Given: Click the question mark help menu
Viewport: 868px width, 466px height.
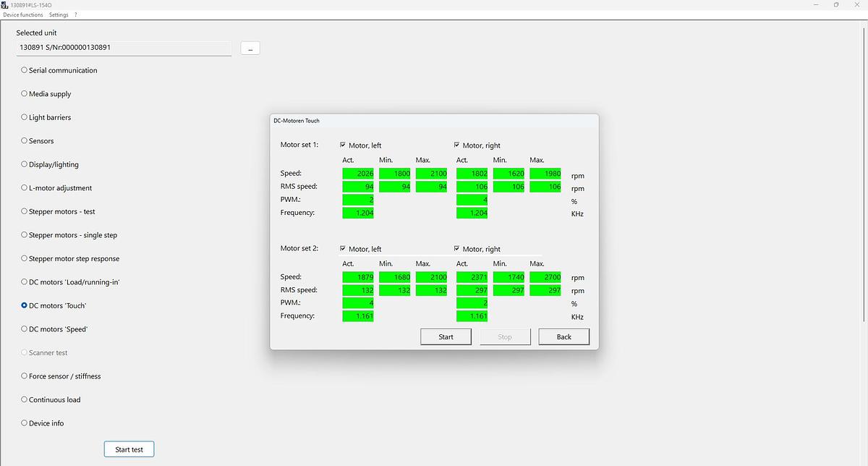Looking at the screenshot, I should [x=76, y=14].
